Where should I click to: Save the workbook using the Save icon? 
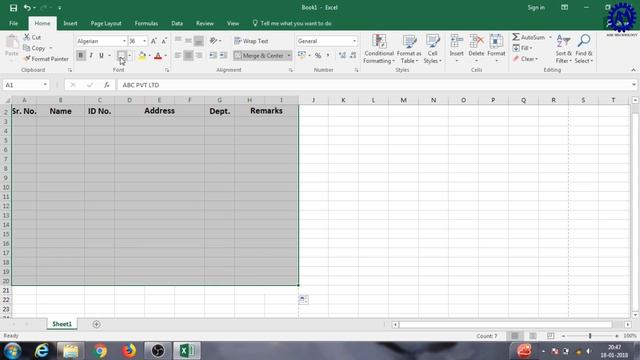click(x=13, y=8)
